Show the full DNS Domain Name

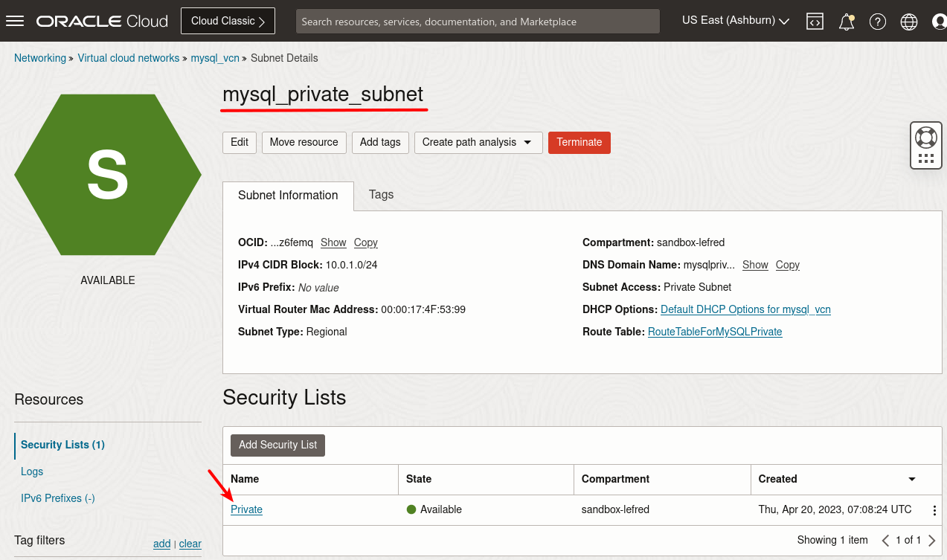click(755, 265)
